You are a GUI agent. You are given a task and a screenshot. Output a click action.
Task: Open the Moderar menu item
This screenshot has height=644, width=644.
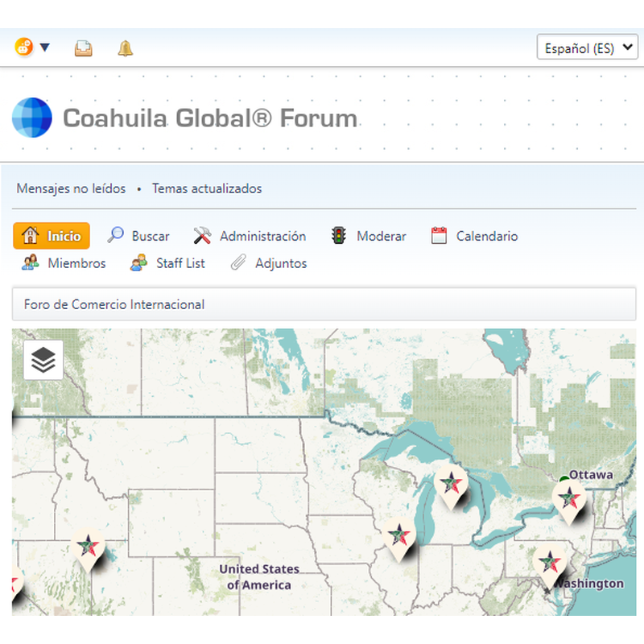(369, 236)
